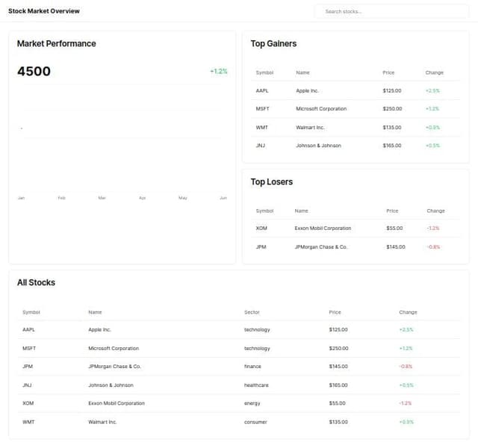The width and height of the screenshot is (478, 448).
Task: Open the WMT row in All Stocks
Action: [x=239, y=422]
